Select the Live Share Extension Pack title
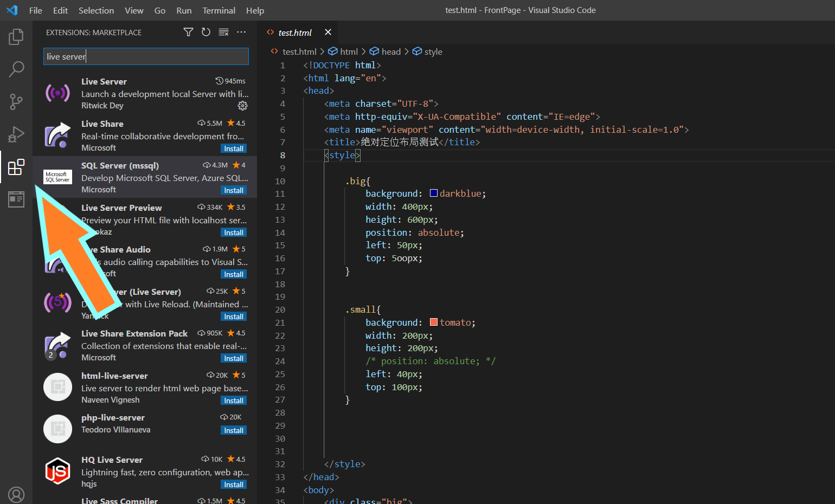835x504 pixels. click(x=134, y=333)
